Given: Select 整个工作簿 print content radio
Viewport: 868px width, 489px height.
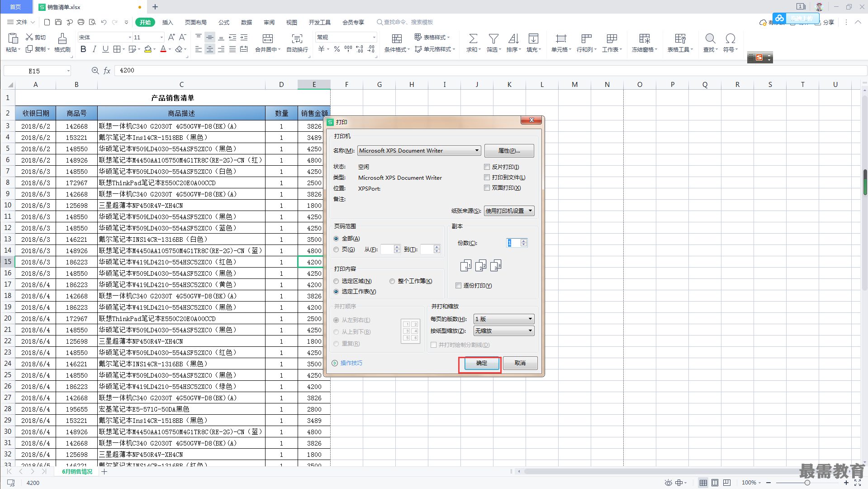Looking at the screenshot, I should [x=392, y=281].
